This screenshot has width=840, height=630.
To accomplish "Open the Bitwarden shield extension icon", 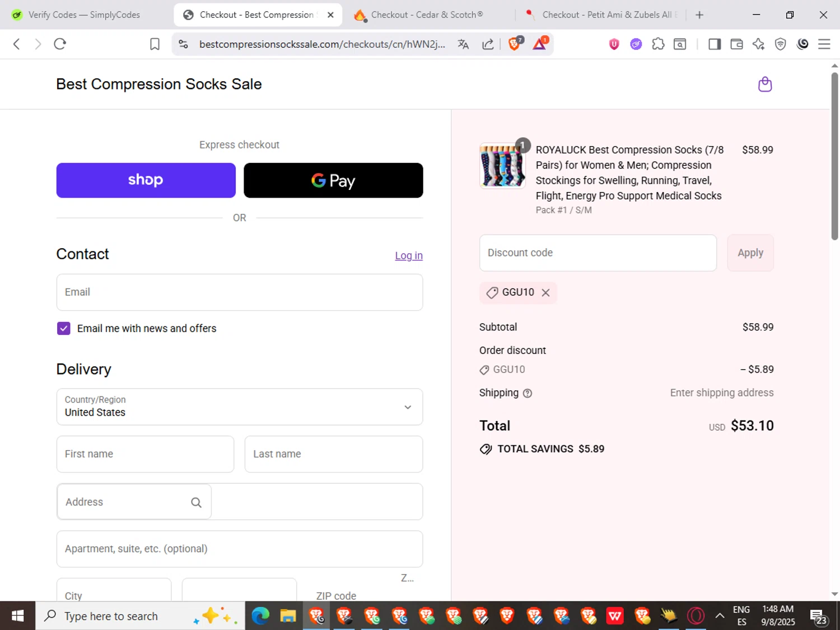I will coord(614,44).
